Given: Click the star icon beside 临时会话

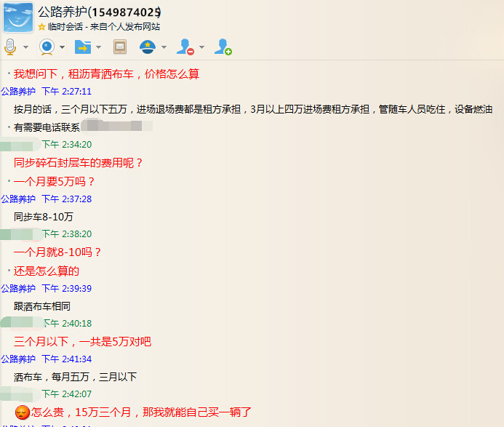Looking at the screenshot, I should 42,27.
